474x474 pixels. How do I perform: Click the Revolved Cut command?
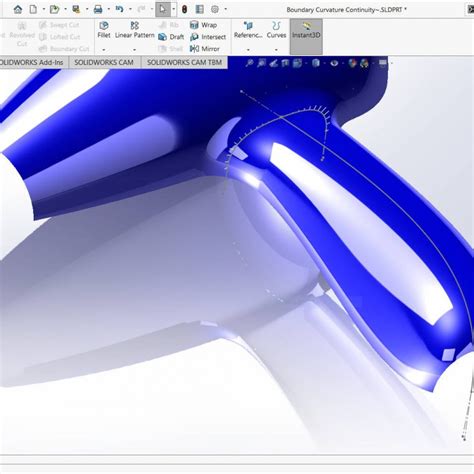pos(22,34)
